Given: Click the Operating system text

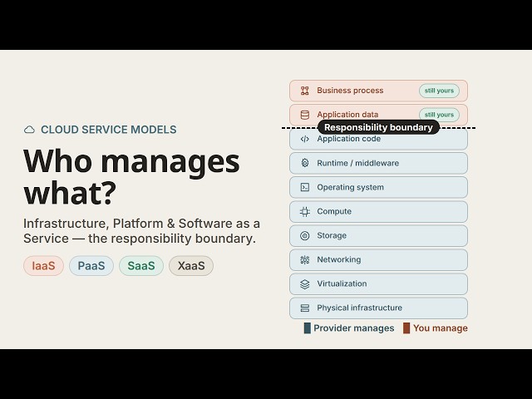Looking at the screenshot, I should coord(350,187).
